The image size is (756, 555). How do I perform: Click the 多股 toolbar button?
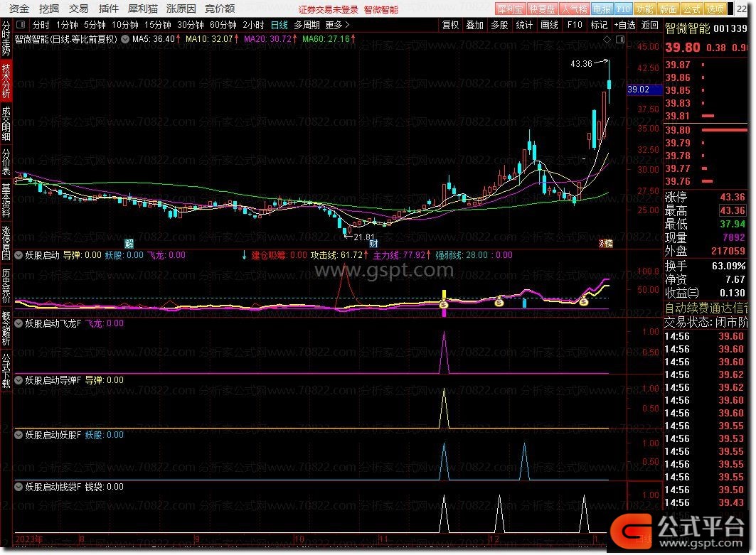499,25
